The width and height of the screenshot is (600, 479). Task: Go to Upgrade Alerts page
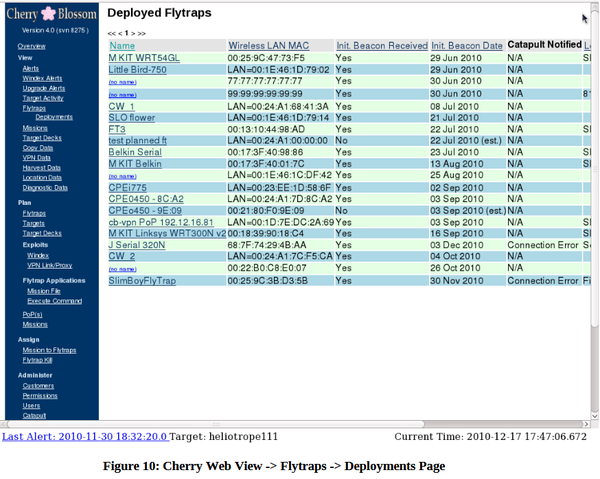tap(43, 88)
